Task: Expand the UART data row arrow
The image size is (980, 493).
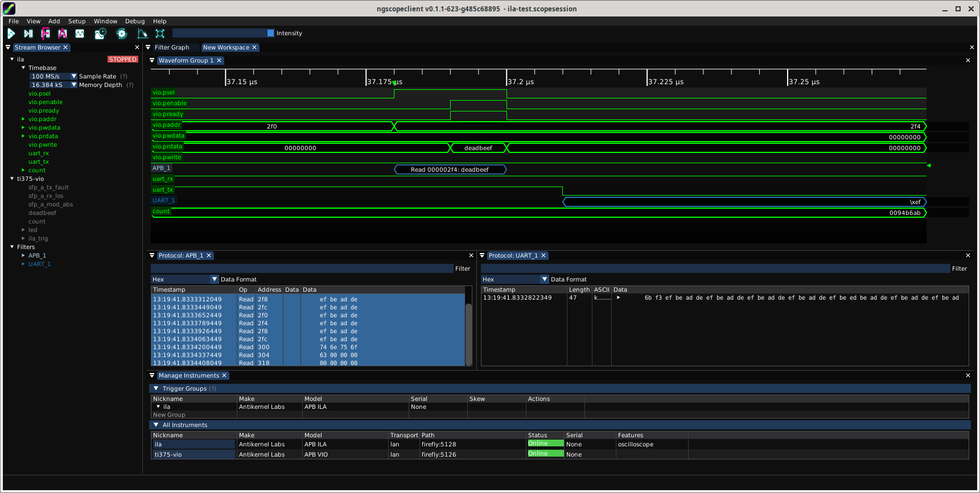Action: pos(618,298)
